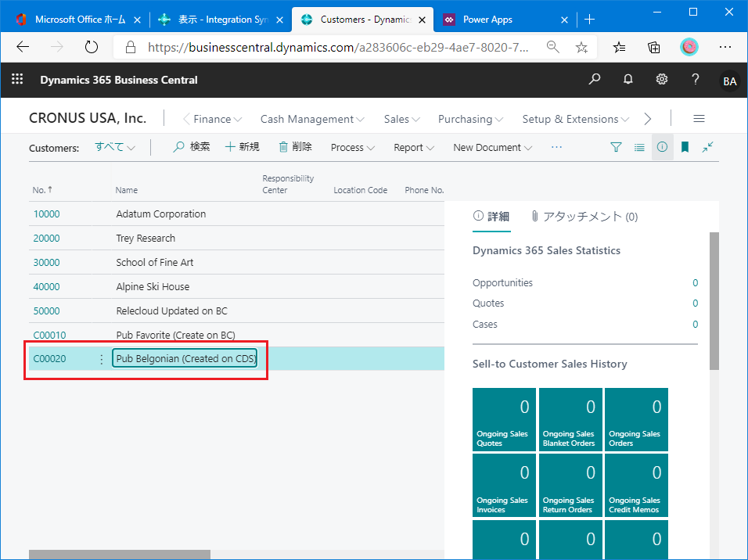Select the アタッチメント (0) tab
The height and width of the screenshot is (560, 748).
click(584, 217)
